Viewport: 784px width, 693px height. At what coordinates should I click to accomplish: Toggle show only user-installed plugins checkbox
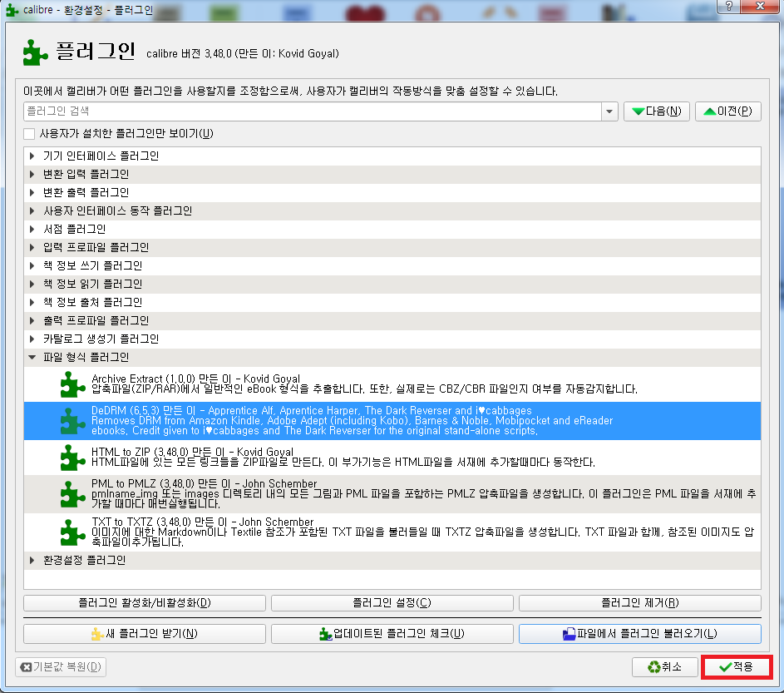[29, 134]
